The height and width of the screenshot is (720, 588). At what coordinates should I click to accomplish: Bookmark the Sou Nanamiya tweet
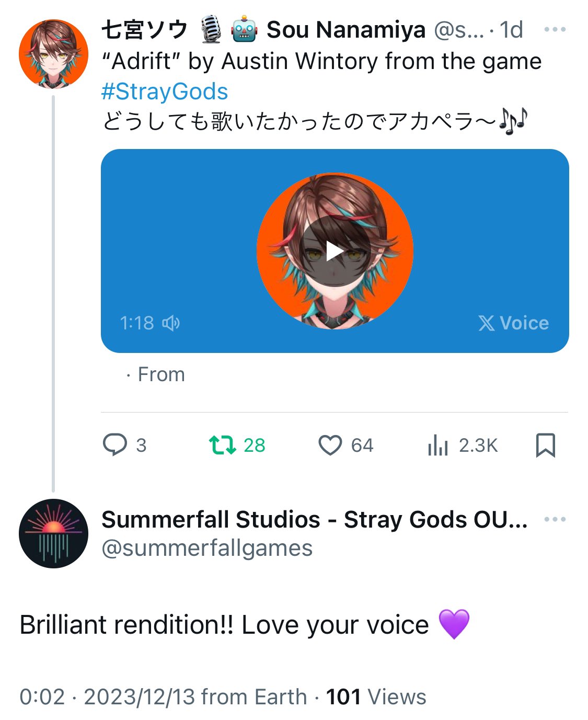tap(546, 445)
